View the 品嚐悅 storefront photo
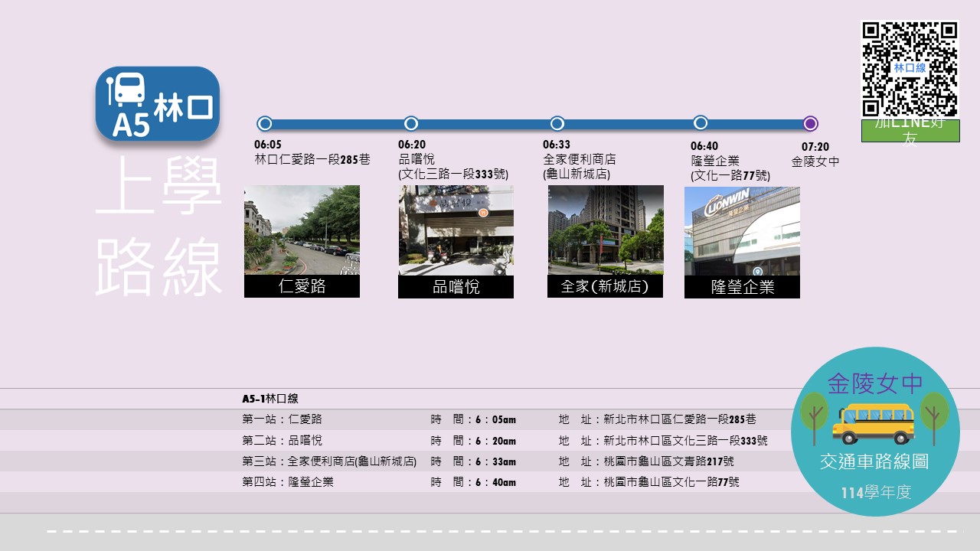 point(456,230)
